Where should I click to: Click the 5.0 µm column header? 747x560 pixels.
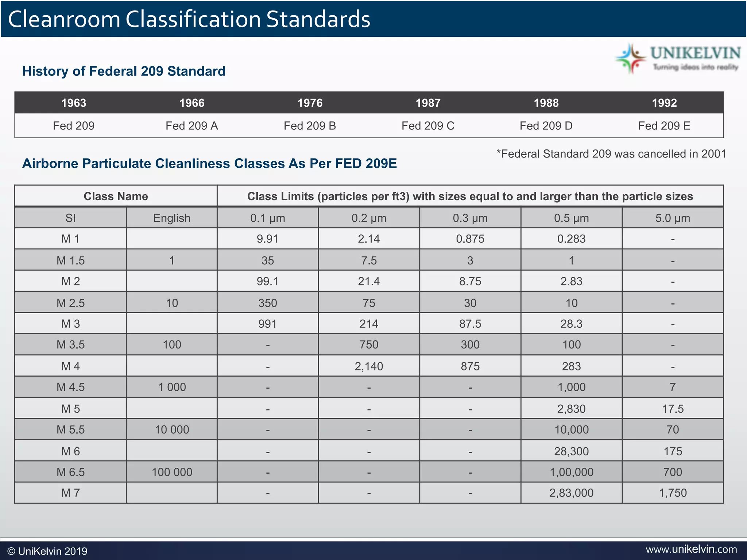click(x=673, y=218)
